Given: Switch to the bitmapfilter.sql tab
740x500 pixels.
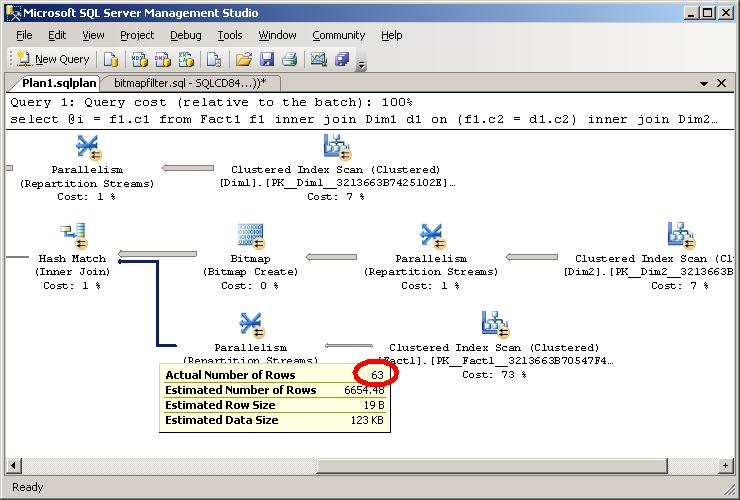Looking at the screenshot, I should point(190,83).
